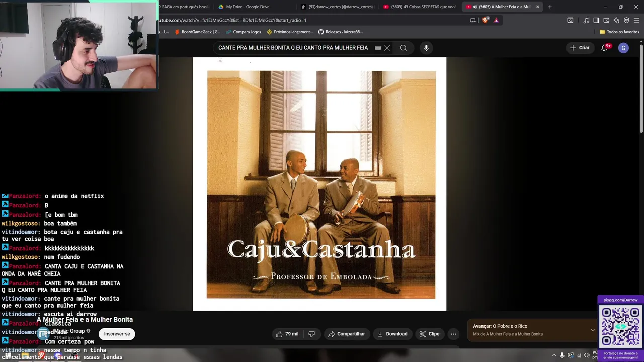Open the BoardGameGeek bookmark
The height and width of the screenshot is (362, 644).
point(197,32)
